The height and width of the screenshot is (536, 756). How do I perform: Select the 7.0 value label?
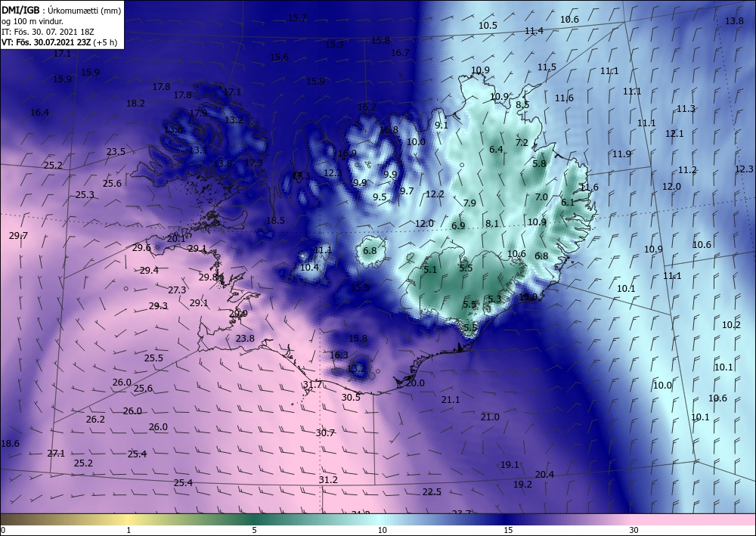coord(541,197)
